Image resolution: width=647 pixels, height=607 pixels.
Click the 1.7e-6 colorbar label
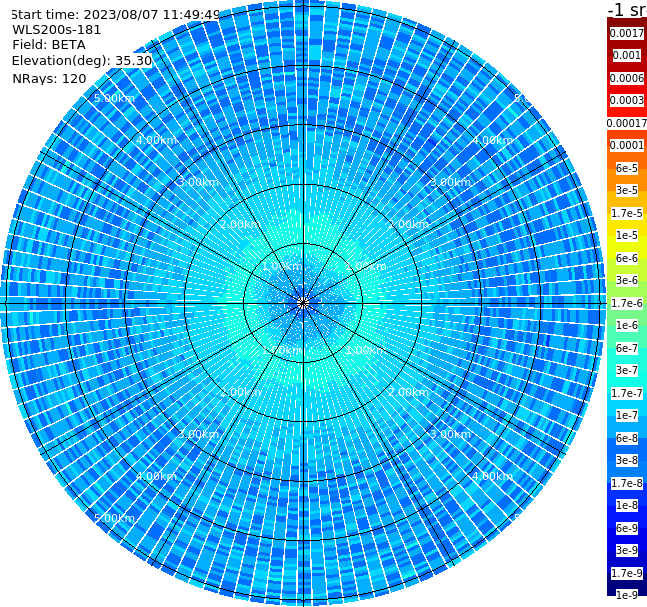click(x=627, y=303)
